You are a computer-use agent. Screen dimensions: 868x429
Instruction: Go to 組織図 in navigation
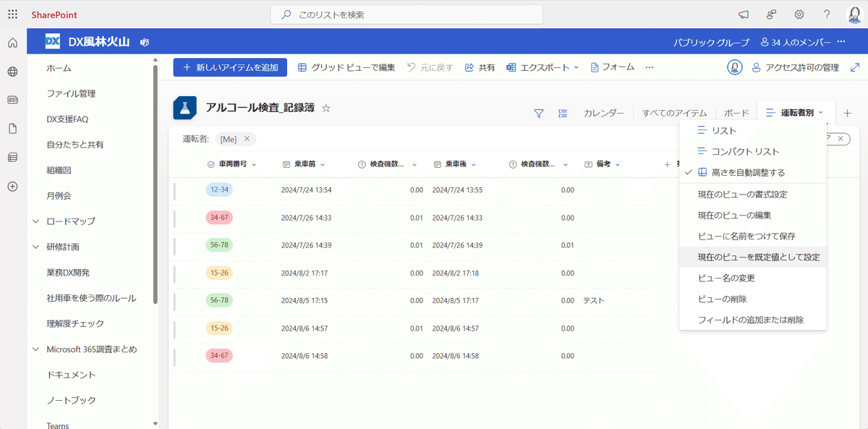click(59, 170)
